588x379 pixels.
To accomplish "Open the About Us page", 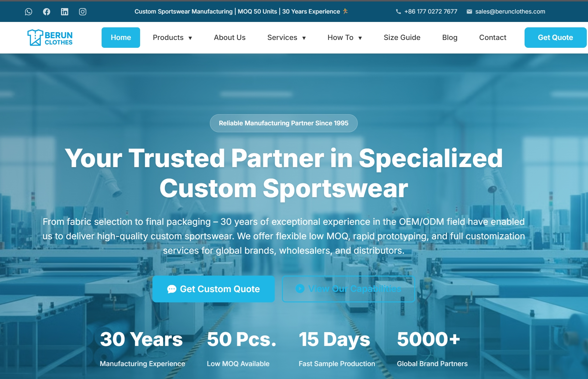I will [x=230, y=38].
